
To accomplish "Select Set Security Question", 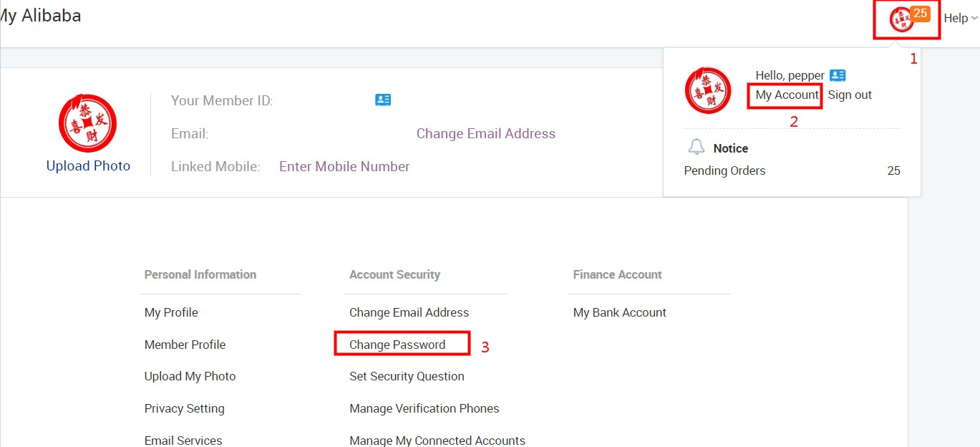I will (407, 376).
